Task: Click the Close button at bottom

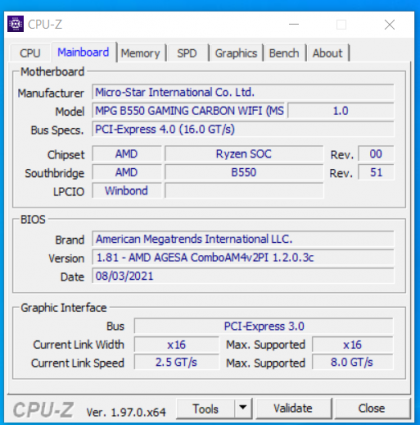Action: [x=371, y=408]
